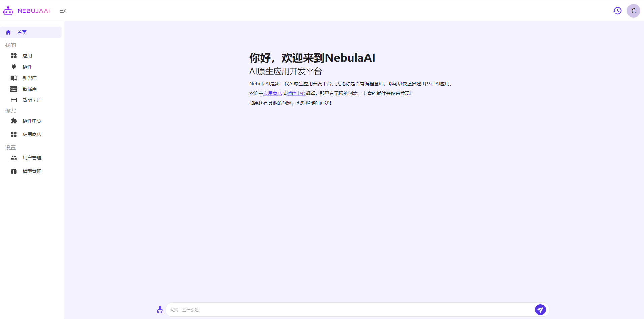Click the 我的 section header
Image resolution: width=644 pixels, height=319 pixels.
pyautogui.click(x=10, y=45)
